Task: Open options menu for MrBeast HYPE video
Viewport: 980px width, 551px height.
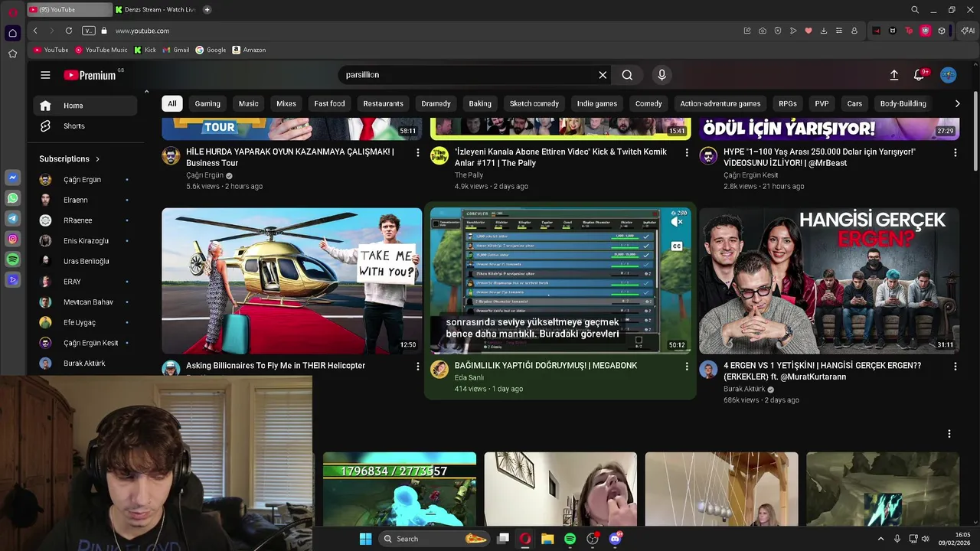Action: click(955, 153)
